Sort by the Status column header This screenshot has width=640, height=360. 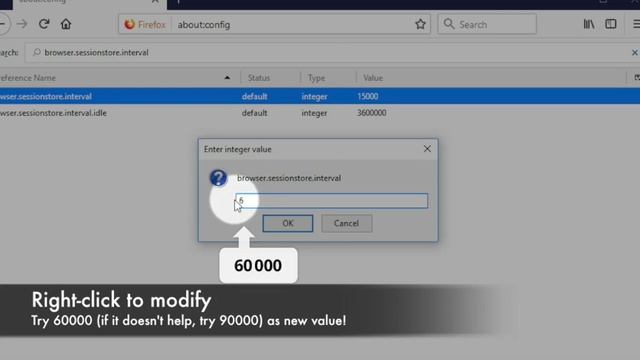(x=270, y=78)
